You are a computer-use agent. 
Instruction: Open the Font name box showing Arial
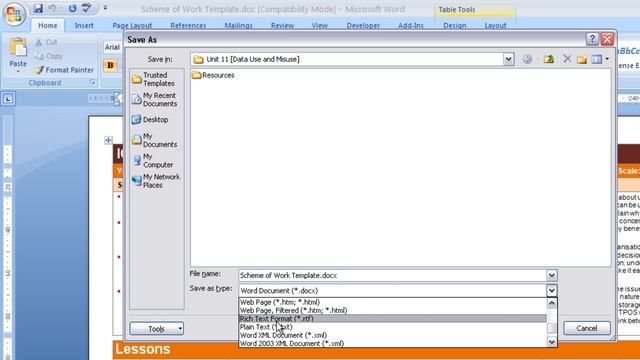point(113,47)
